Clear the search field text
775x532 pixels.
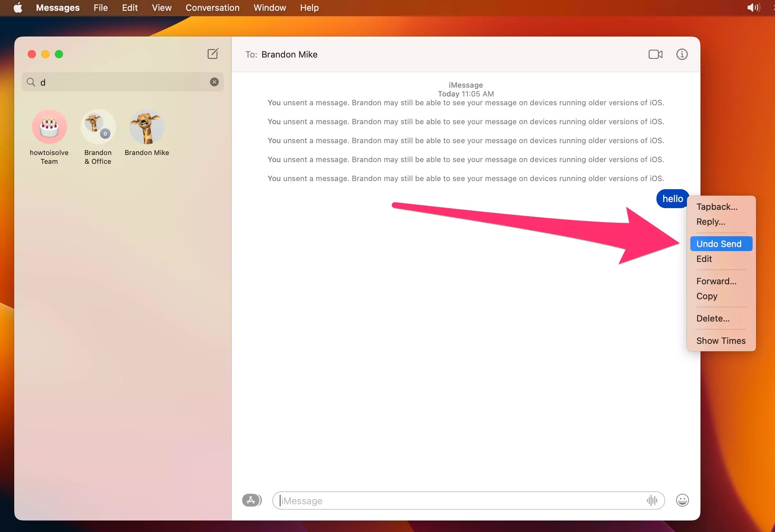tap(214, 82)
